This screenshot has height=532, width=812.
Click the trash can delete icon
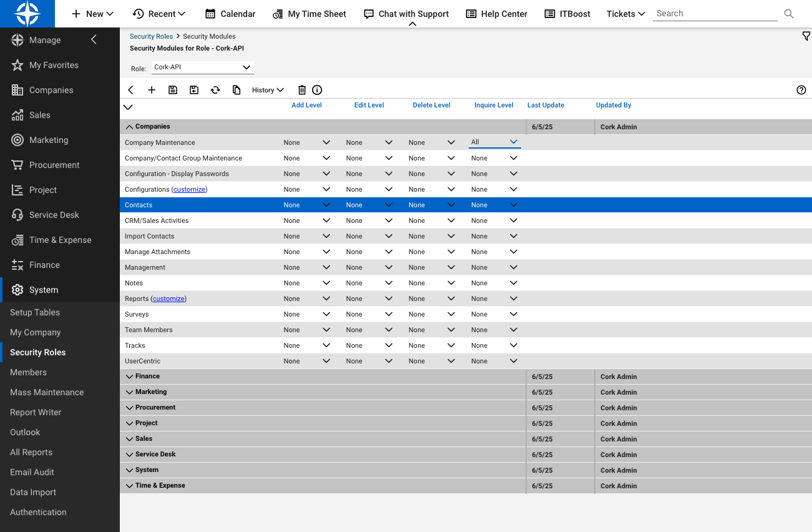tap(302, 90)
